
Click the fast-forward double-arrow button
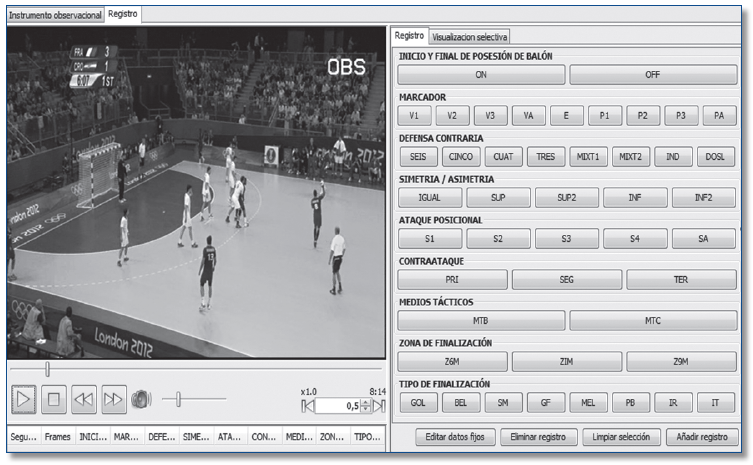[x=114, y=399]
